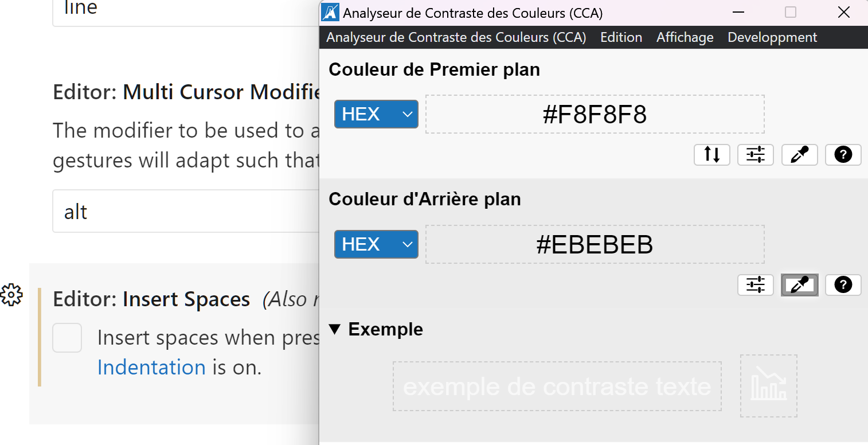Click the alt modifier input field
The width and height of the screenshot is (868, 445).
[172, 211]
